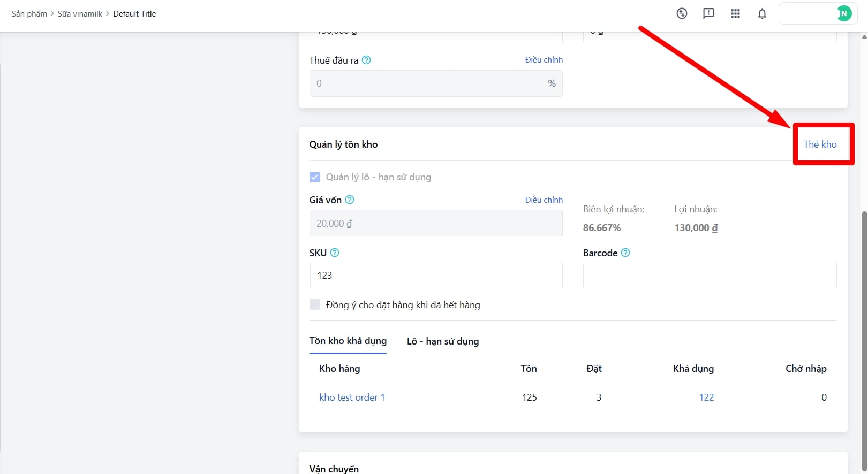The width and height of the screenshot is (868, 474).
Task: Click the Barcode input field
Action: point(709,275)
